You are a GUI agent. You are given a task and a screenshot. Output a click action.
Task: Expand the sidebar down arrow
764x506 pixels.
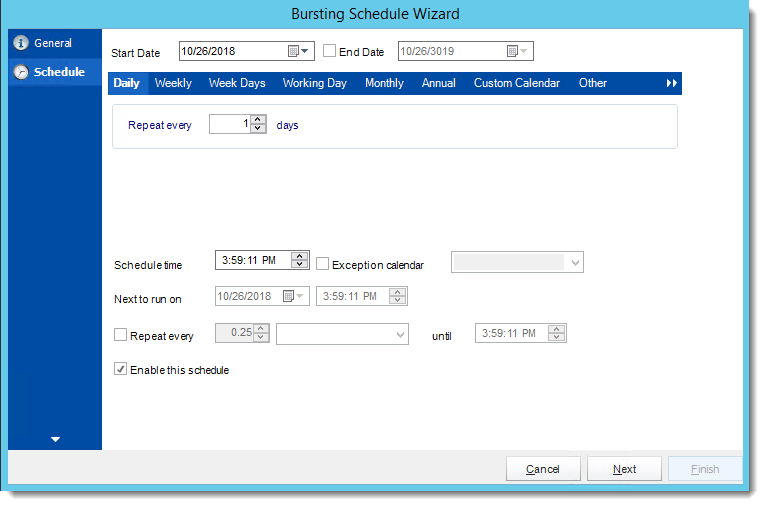tap(55, 439)
